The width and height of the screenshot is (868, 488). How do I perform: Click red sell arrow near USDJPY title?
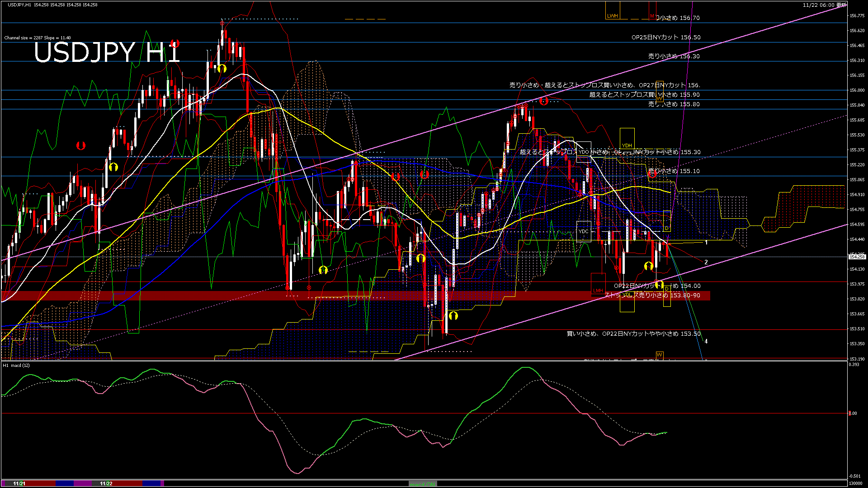coord(175,43)
